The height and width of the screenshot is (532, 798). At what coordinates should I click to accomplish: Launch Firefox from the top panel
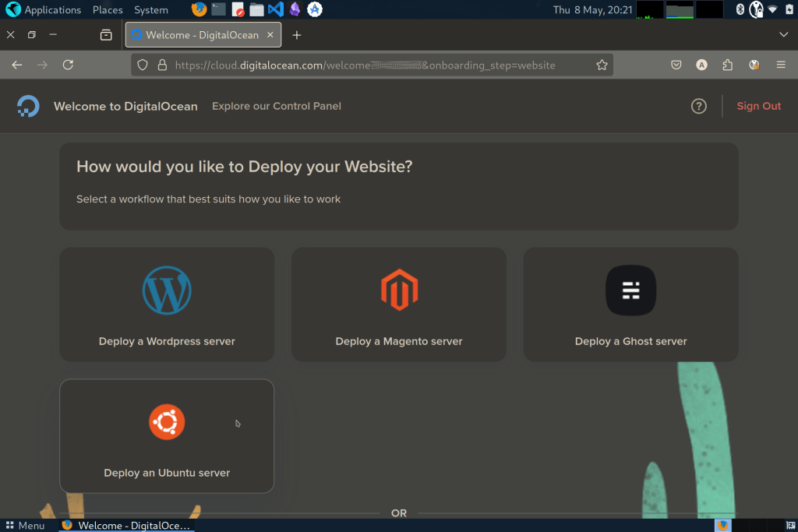[x=199, y=9]
